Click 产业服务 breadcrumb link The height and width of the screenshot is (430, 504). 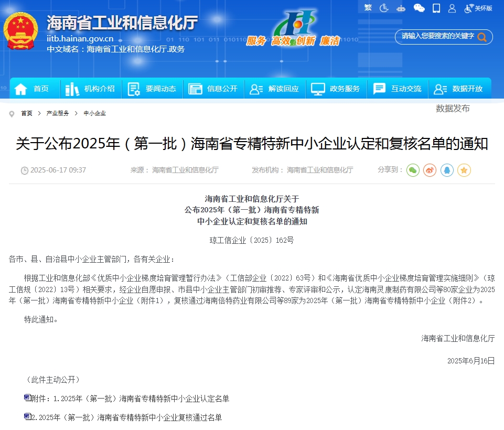pyautogui.click(x=58, y=113)
